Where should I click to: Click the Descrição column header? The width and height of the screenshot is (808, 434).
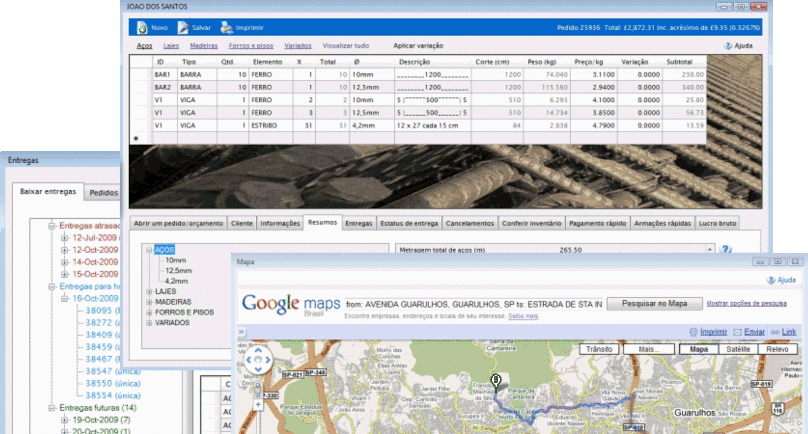433,62
